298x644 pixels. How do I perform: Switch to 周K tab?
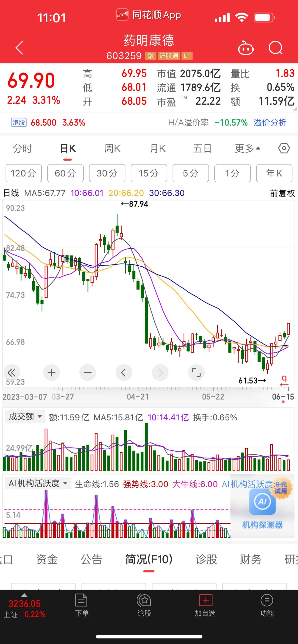(112, 149)
